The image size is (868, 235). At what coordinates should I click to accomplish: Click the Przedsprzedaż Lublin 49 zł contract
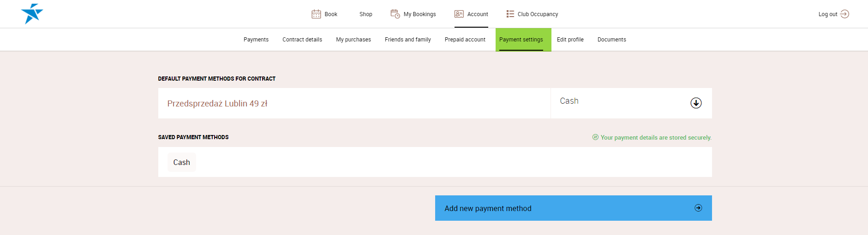pyautogui.click(x=217, y=104)
